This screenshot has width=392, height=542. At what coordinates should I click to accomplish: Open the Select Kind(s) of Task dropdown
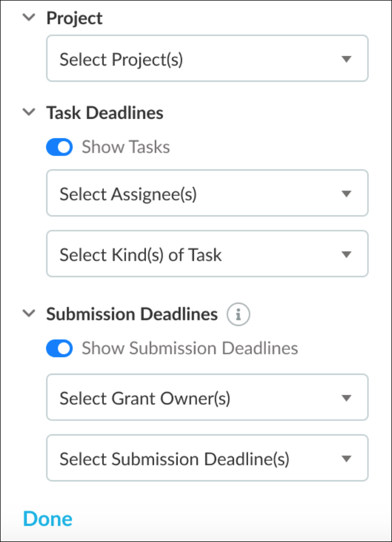click(207, 254)
